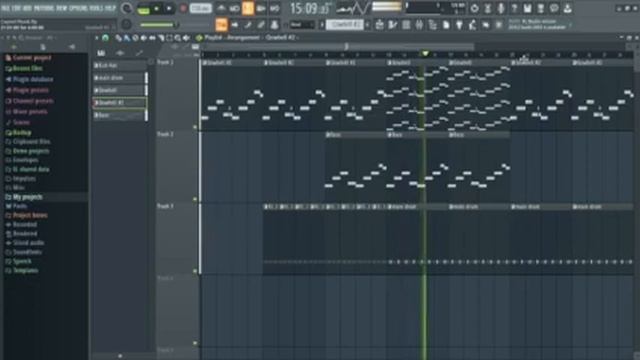Open the Mixer shortcut icon
The height and width of the screenshot is (360, 640).
click(419, 25)
